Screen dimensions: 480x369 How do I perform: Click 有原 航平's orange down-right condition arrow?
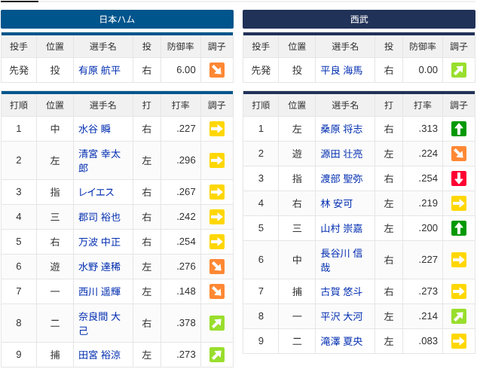tap(217, 70)
